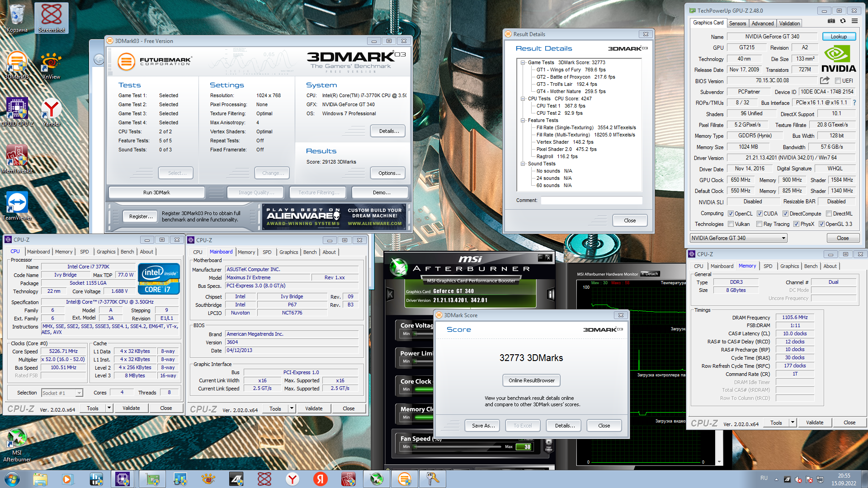Click MSI Afterburner taskbar icon
This screenshot has height=488, width=868.
pyautogui.click(x=376, y=479)
